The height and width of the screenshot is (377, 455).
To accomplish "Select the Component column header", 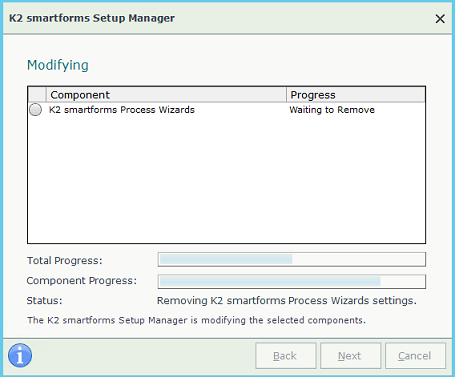I will tap(166, 95).
